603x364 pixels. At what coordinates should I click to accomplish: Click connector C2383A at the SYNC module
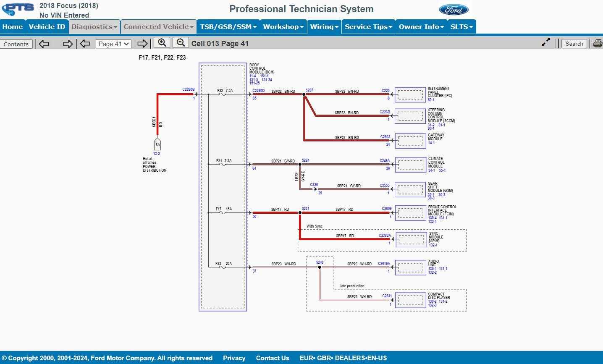coord(385,236)
